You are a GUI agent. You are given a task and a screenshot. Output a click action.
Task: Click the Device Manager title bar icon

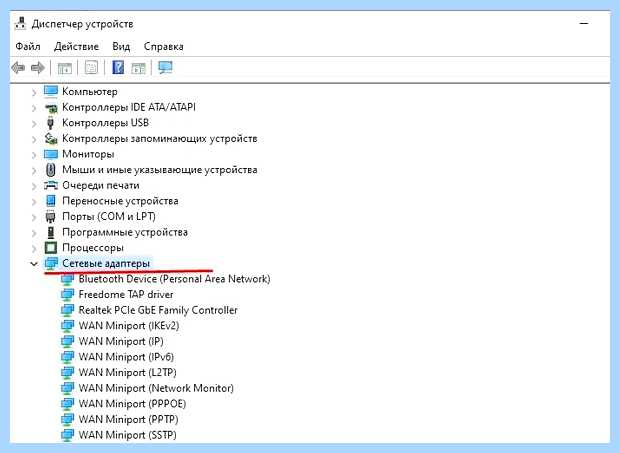point(21,24)
